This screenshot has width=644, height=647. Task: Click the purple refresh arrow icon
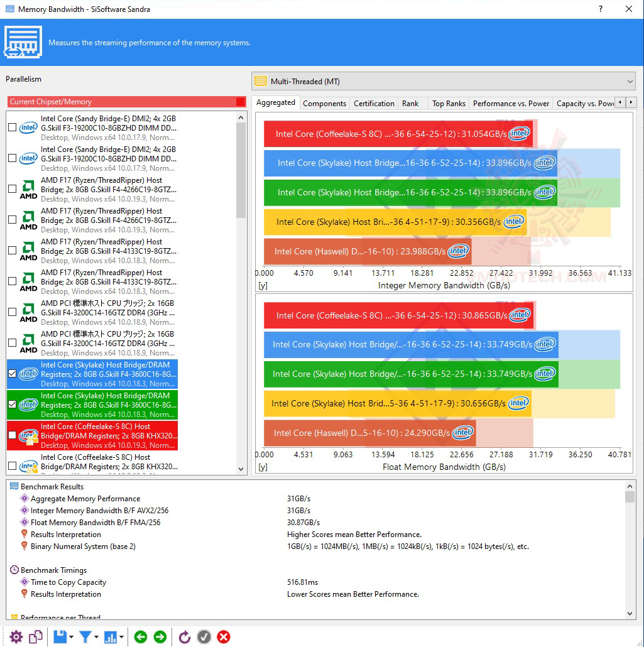185,637
